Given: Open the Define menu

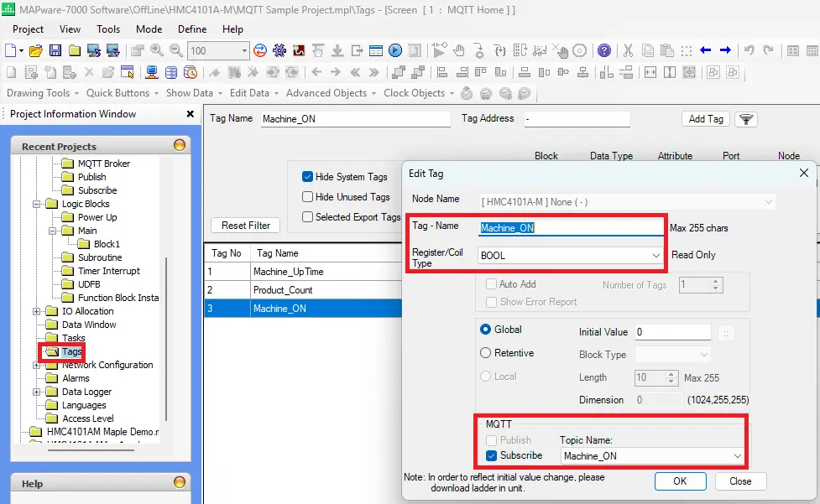Looking at the screenshot, I should (x=192, y=29).
